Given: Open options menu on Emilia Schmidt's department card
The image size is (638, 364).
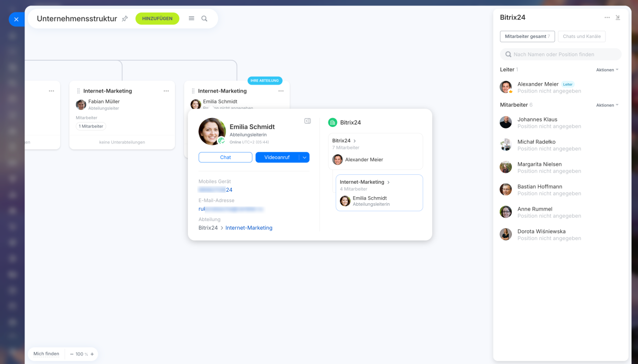Looking at the screenshot, I should [281, 91].
